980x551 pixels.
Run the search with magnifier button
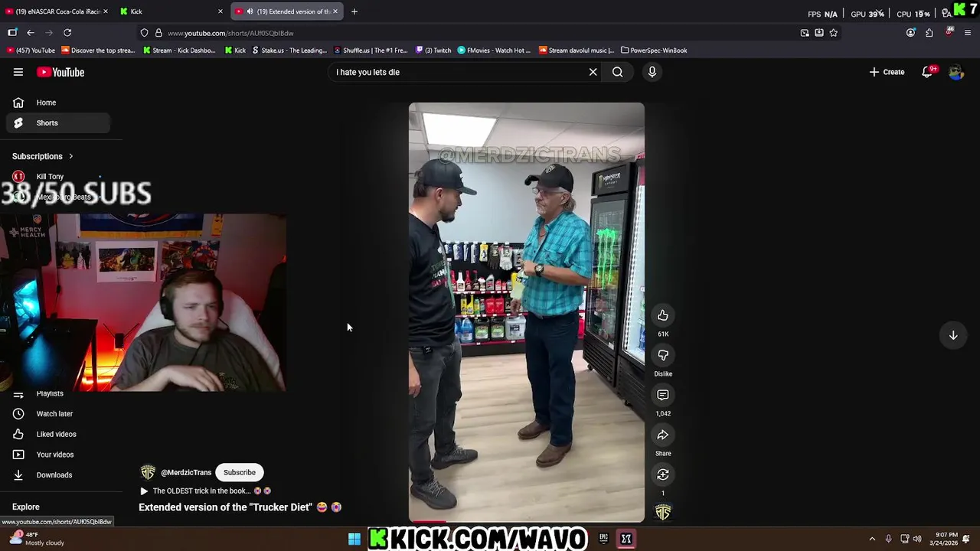tap(617, 72)
